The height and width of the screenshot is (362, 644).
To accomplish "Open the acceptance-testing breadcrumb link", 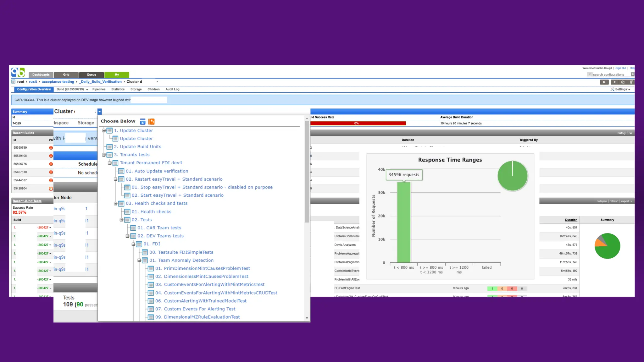I will point(58,82).
